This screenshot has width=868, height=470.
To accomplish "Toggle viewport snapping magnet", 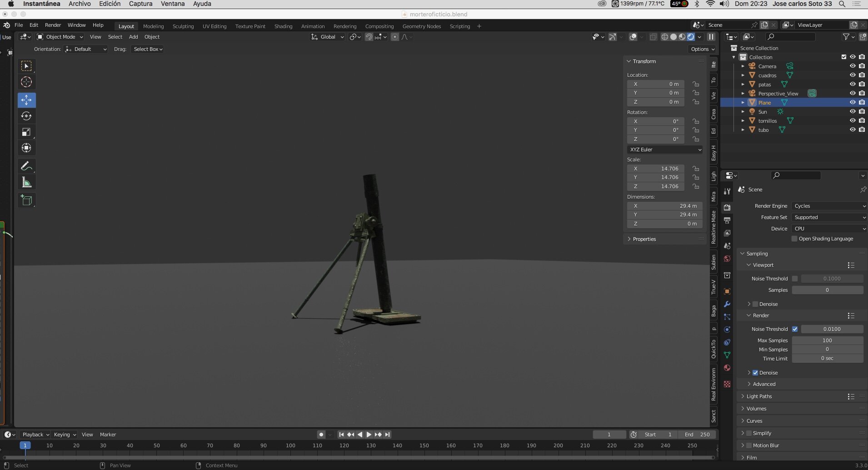I will coord(369,37).
